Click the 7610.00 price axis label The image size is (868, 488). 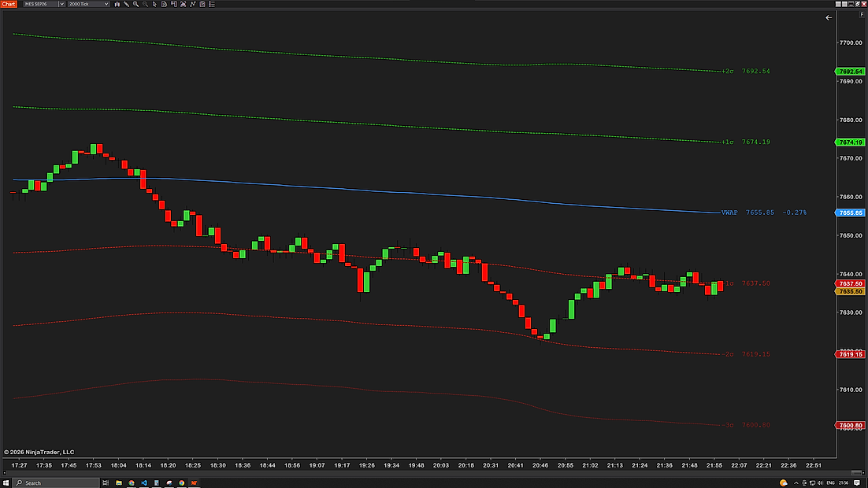coord(851,390)
